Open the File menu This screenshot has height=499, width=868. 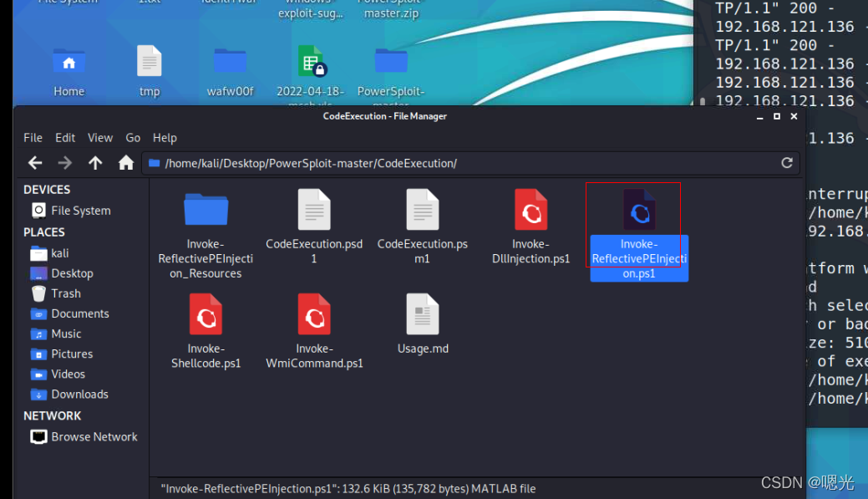[x=33, y=137]
